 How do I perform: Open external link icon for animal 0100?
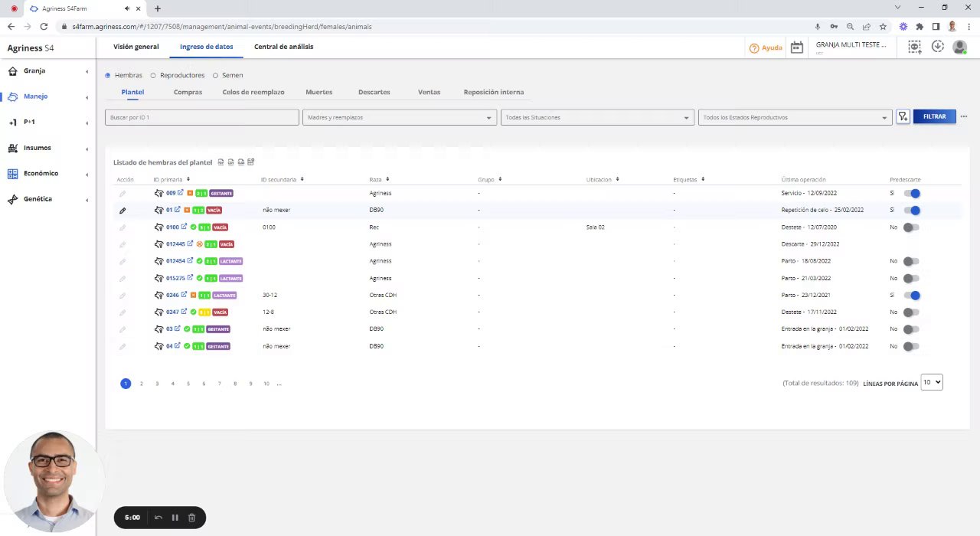(x=184, y=227)
